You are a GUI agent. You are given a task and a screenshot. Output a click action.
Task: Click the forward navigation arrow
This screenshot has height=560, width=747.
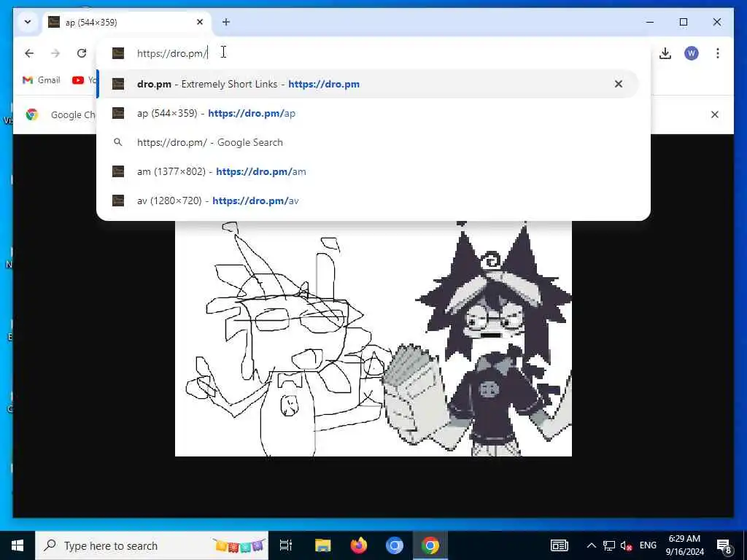[55, 53]
